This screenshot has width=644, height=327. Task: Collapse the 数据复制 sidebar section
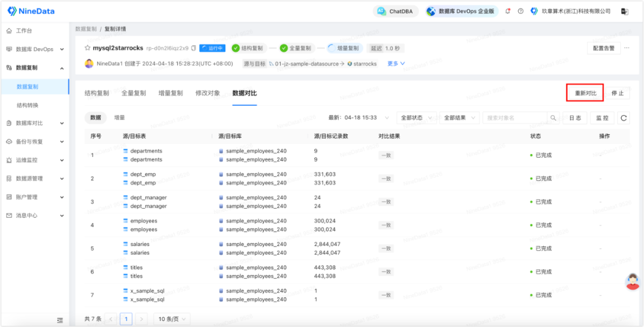[35, 68]
